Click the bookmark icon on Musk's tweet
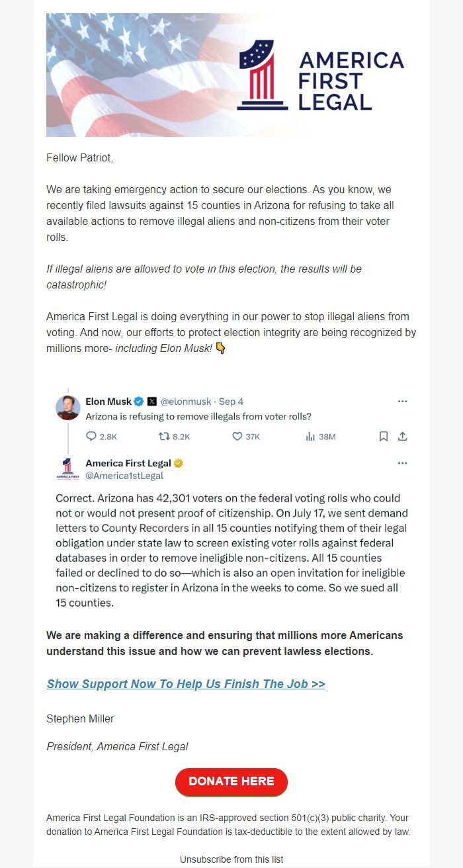The width and height of the screenshot is (463, 868). [383, 437]
